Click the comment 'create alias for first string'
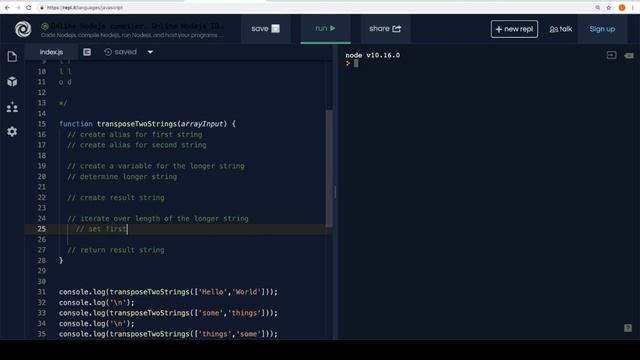640x360 pixels. click(135, 134)
